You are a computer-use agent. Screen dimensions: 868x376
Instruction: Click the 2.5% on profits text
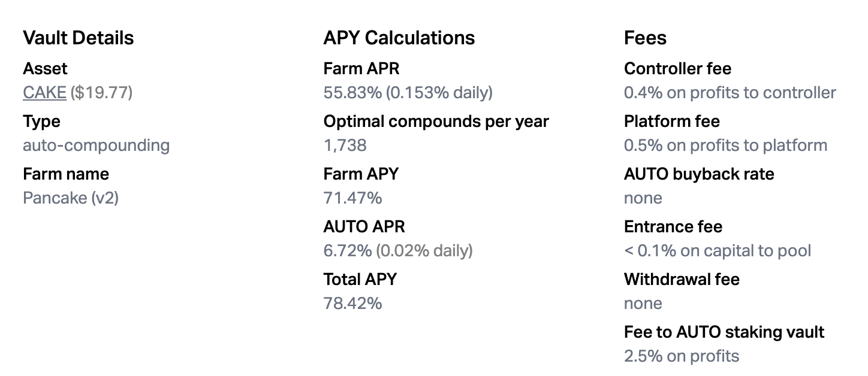[x=682, y=356]
